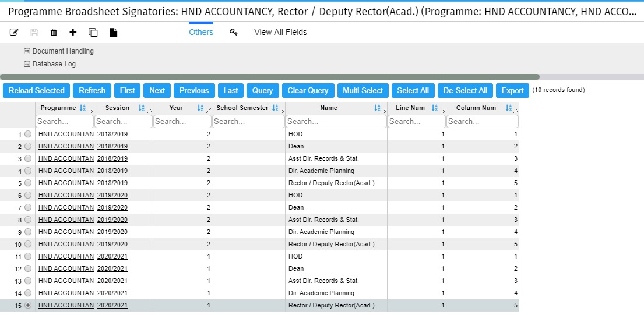
Task: Sort by Programme column icon
Action: tap(83, 108)
